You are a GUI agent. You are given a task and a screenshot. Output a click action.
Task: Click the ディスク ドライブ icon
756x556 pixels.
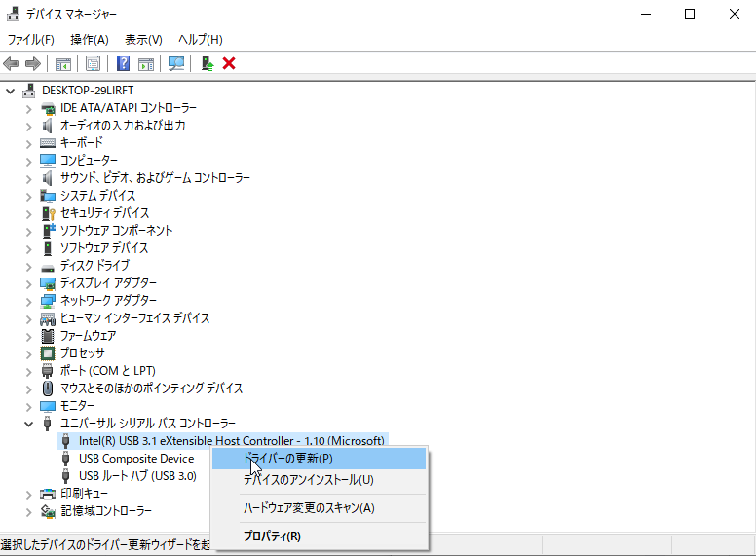point(48,268)
